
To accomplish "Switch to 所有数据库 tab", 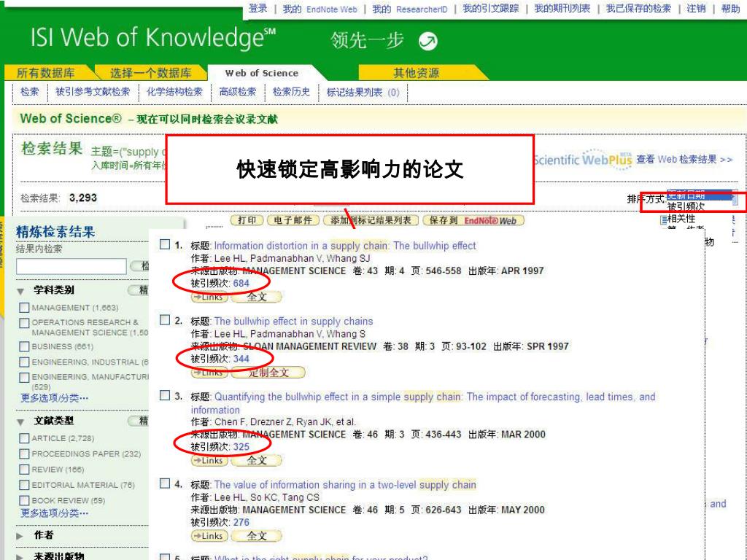I will [46, 73].
